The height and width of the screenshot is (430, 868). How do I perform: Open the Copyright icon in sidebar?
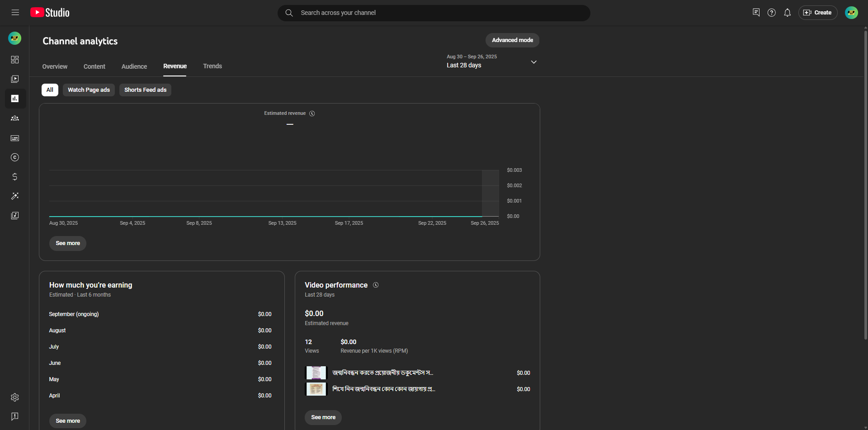point(15,157)
